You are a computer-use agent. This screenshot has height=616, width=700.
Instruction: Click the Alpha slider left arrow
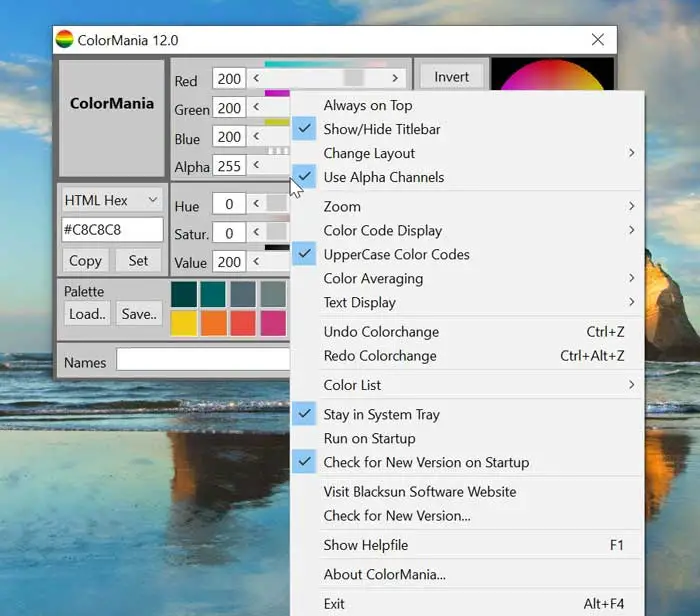coord(256,165)
